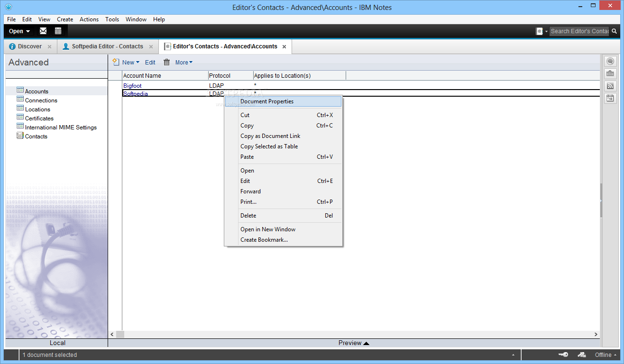Click the horizontal scrollbar right arrow
This screenshot has width=624, height=364.
(x=596, y=335)
